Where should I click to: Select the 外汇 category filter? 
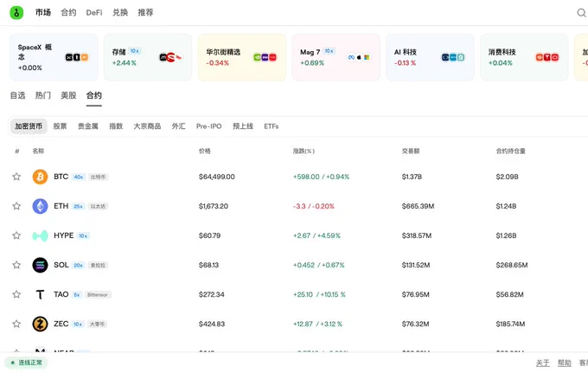[x=178, y=126]
